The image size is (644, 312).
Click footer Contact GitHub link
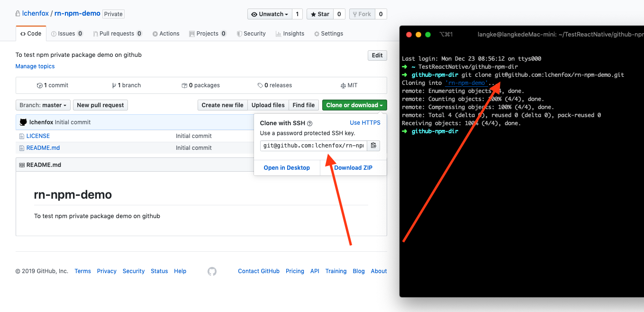[259, 271]
